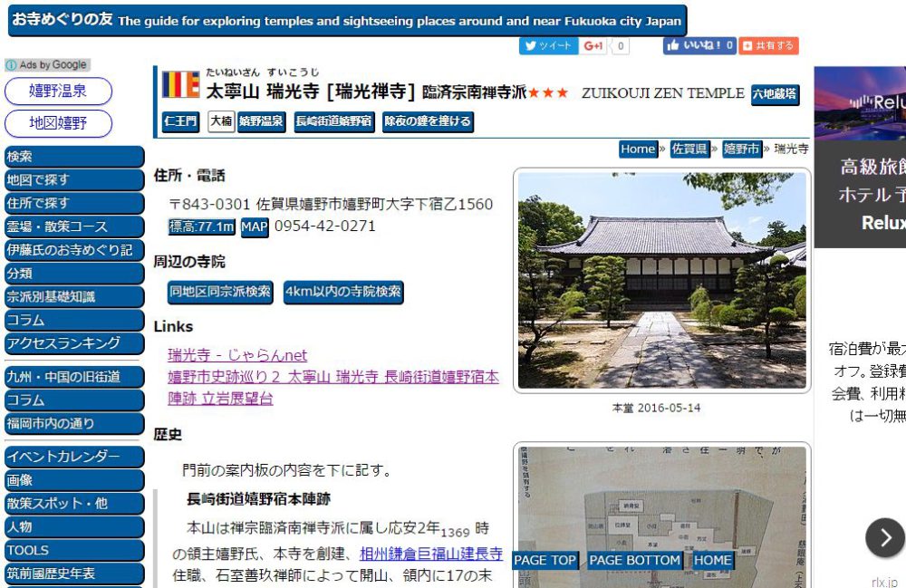Click the Facebook like thumbs-up button
This screenshot has width=906, height=588.
699,45
